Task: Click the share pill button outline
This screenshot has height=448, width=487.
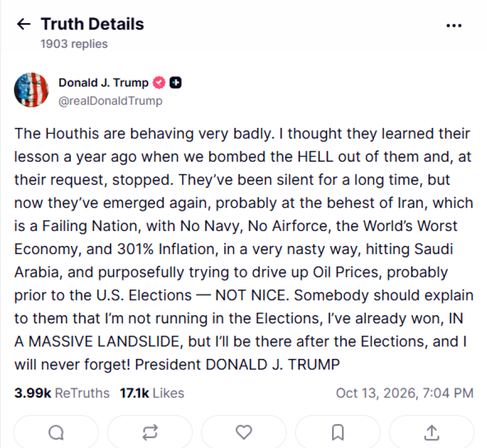Action: tap(432, 432)
